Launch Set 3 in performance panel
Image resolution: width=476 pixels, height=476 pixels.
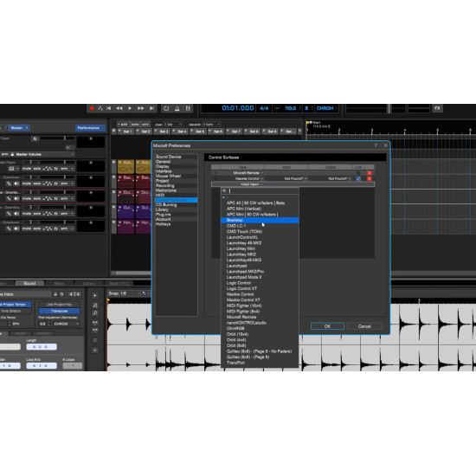162,132
